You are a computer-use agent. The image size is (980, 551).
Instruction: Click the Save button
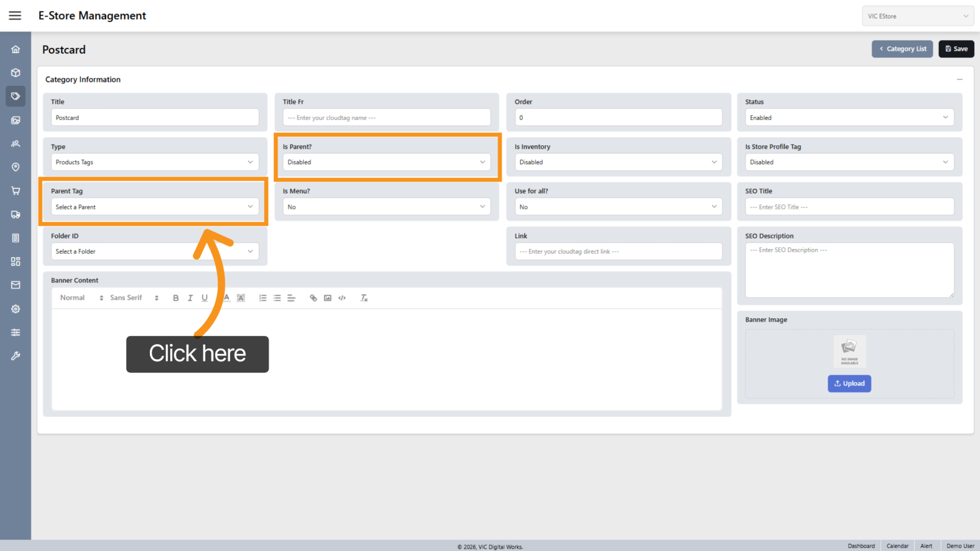click(x=956, y=49)
